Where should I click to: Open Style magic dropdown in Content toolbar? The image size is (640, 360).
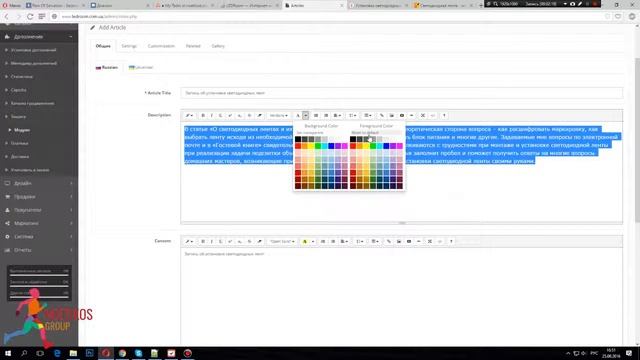click(189, 241)
